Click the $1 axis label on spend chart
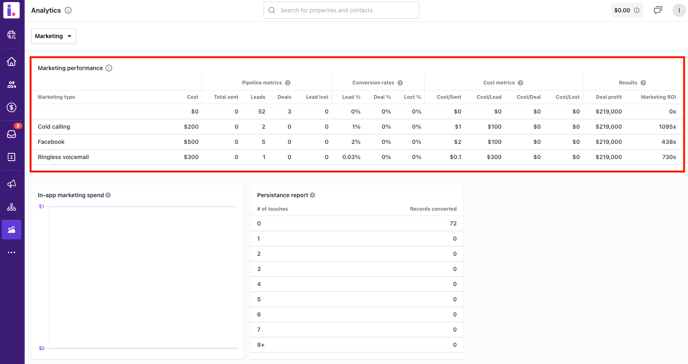The height and width of the screenshot is (364, 688). click(42, 207)
